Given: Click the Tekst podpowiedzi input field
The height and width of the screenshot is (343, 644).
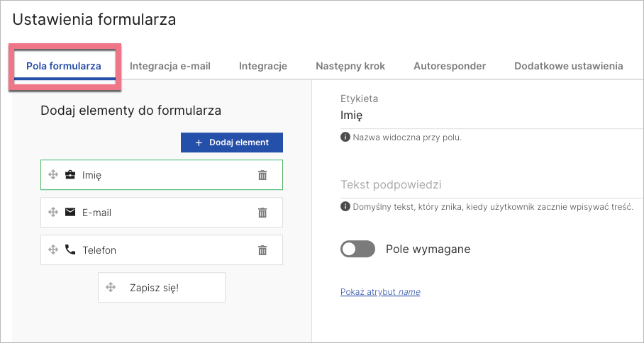Looking at the screenshot, I should pyautogui.click(x=489, y=185).
